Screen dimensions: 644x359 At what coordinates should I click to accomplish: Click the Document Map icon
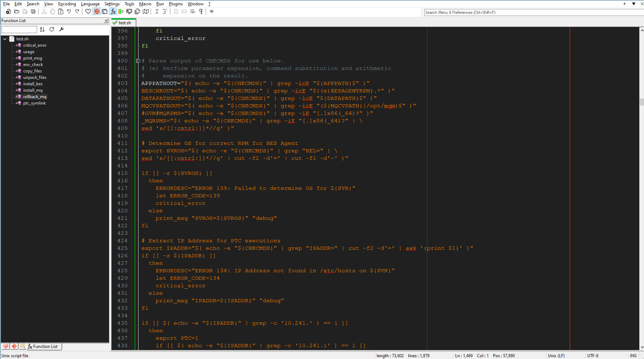[146, 12]
